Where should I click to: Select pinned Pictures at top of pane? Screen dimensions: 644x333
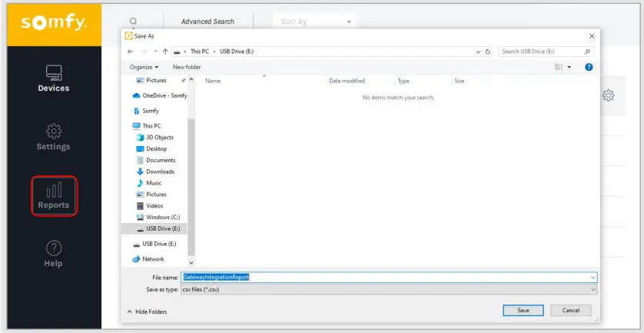(151, 81)
